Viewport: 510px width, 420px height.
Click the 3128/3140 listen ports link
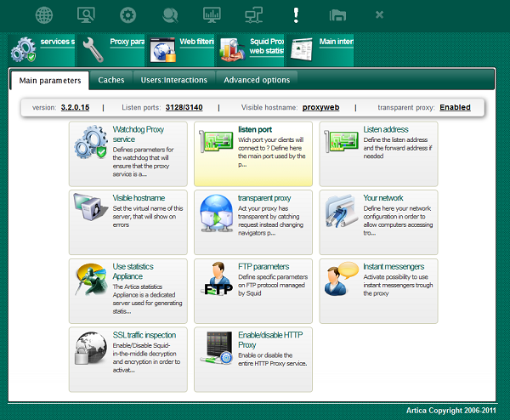(x=184, y=107)
